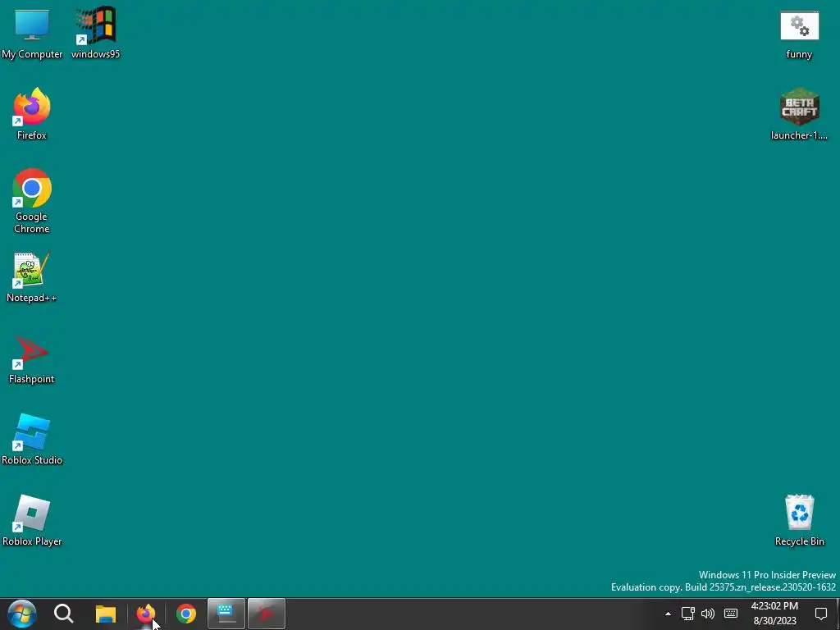
Task: Select the windows95 desktop shortcut
Action: coord(95,34)
